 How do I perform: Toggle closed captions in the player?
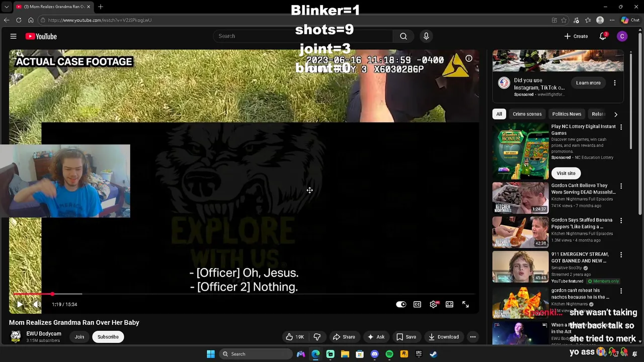pos(417,304)
